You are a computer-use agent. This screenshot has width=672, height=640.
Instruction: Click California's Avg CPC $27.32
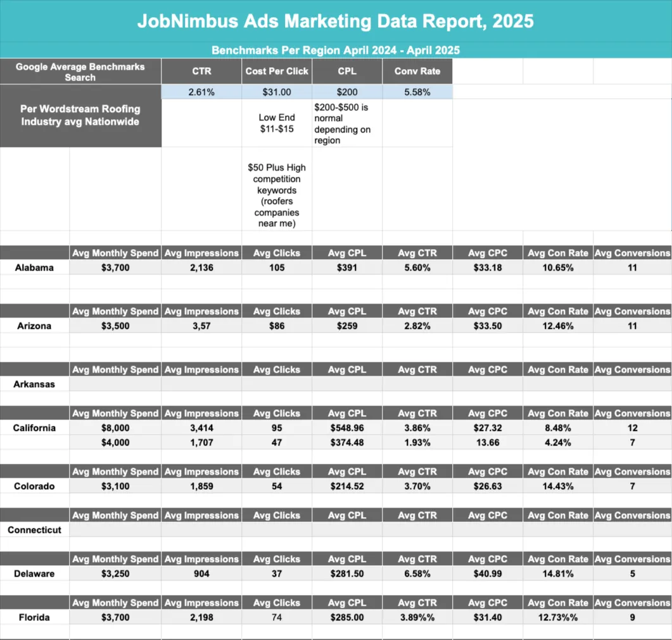pyautogui.click(x=488, y=428)
